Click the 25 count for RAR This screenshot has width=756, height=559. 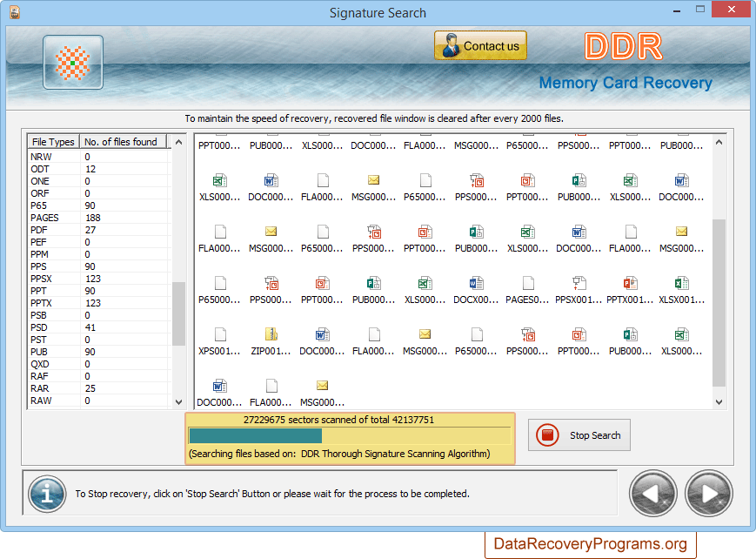pos(90,388)
